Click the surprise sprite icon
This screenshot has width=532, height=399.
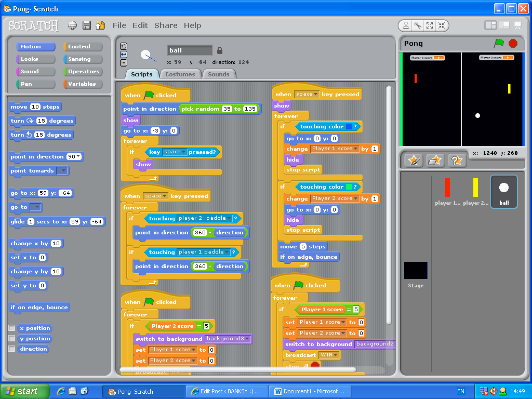(x=457, y=160)
